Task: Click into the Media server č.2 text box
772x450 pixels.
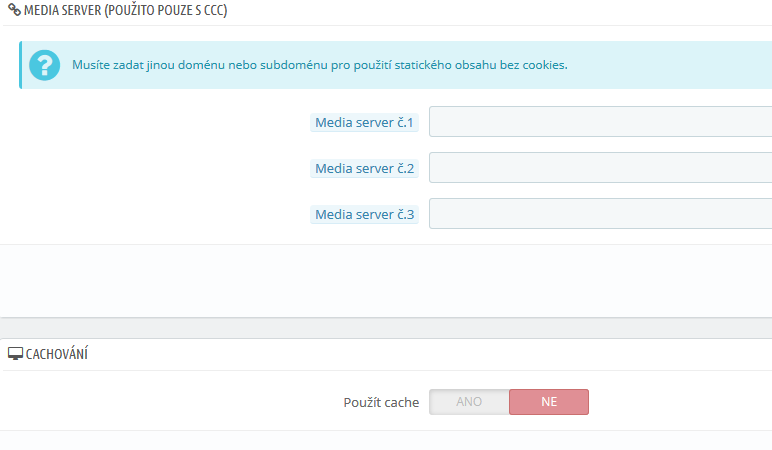Action: pyautogui.click(x=600, y=168)
